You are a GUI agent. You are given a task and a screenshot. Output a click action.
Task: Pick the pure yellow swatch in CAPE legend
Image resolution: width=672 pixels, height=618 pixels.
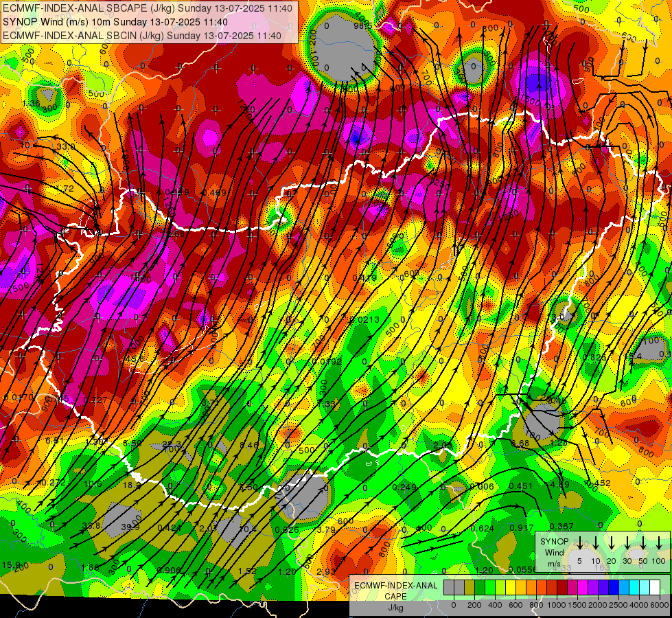click(x=511, y=588)
